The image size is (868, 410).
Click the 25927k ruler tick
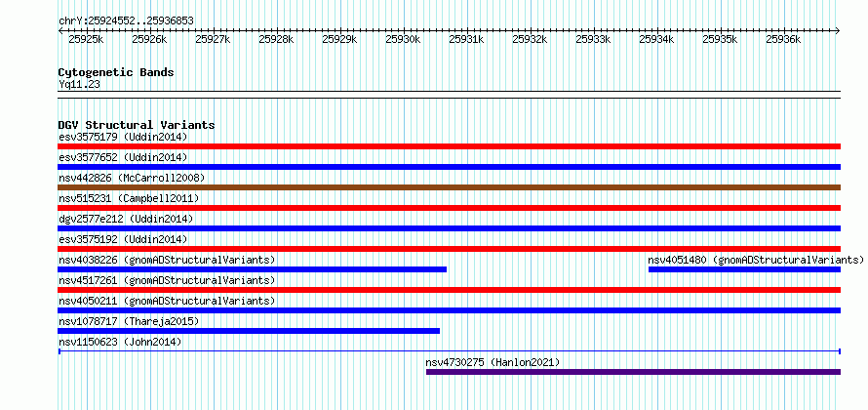(213, 39)
